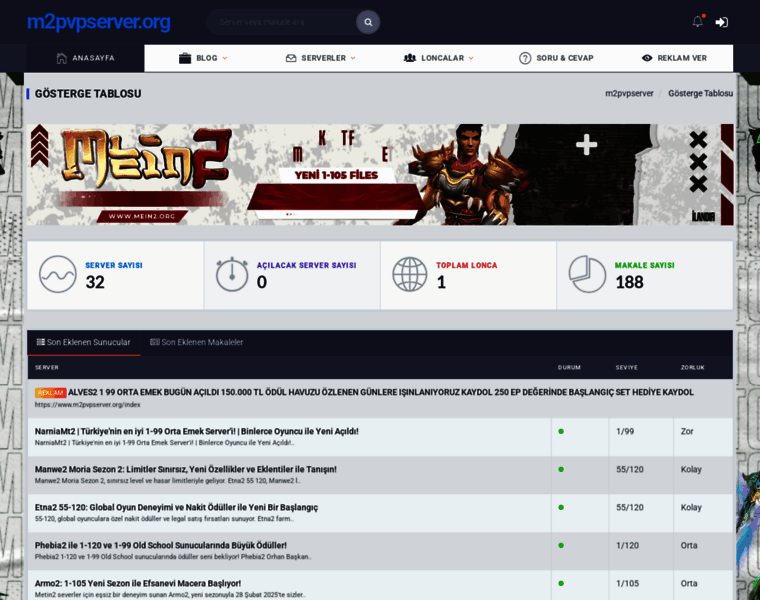Click the home icon beside ANASAYFA
760x600 pixels.
(62, 58)
